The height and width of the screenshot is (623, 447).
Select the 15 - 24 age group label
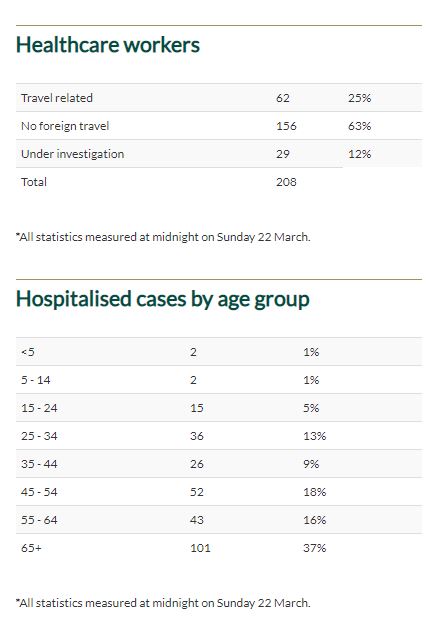pos(39,408)
